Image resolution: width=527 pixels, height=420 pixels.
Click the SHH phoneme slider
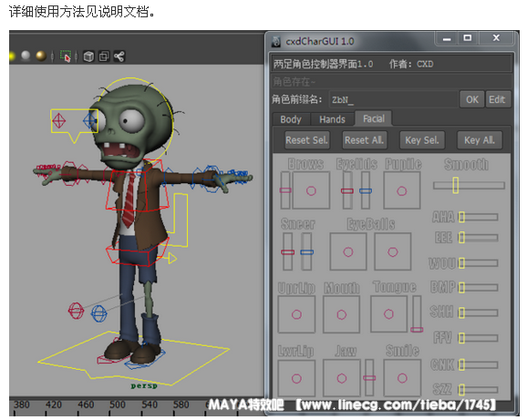(479, 312)
